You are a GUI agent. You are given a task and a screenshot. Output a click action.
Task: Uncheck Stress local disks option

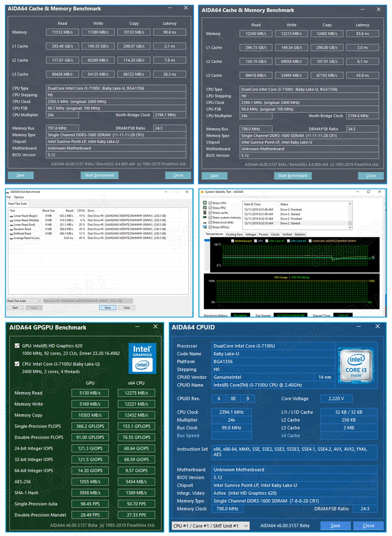tap(210, 222)
